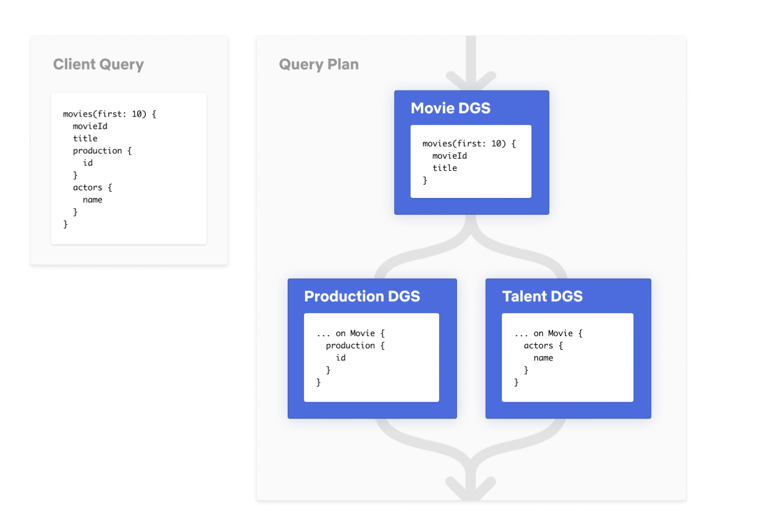Click 'id' in Client Query
The height and width of the screenshot is (532, 776).
click(88, 163)
